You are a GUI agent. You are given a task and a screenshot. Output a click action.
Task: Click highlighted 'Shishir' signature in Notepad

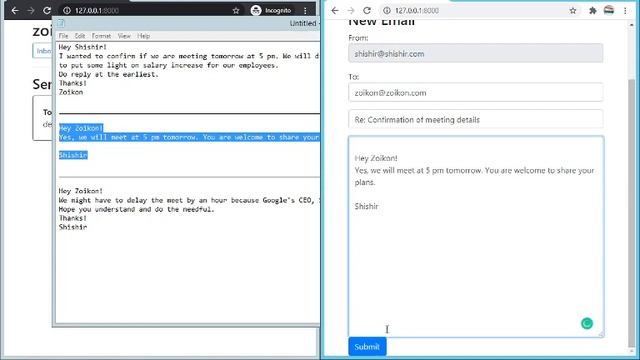coord(73,155)
